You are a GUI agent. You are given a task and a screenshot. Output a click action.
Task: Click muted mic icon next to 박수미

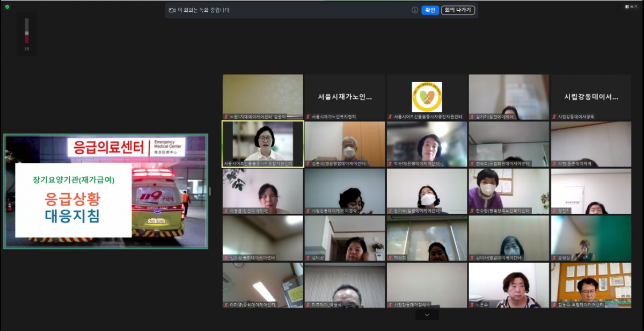(x=390, y=163)
